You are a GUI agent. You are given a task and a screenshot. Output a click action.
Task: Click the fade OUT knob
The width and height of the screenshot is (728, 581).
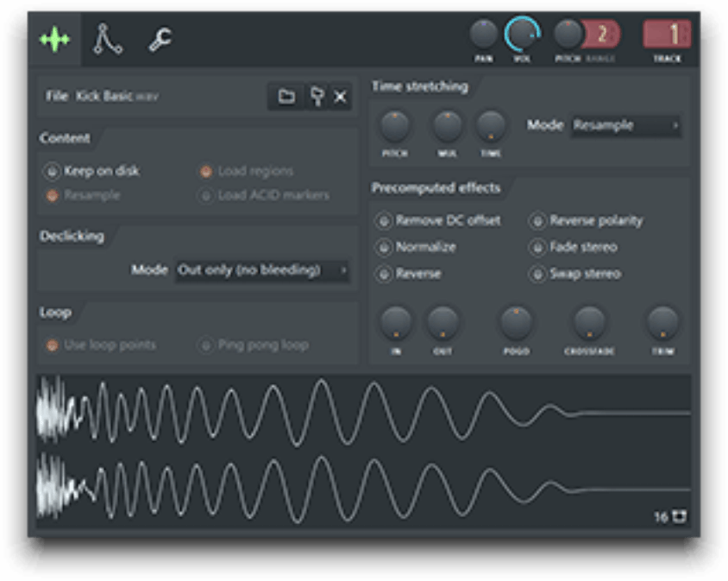pos(442,322)
